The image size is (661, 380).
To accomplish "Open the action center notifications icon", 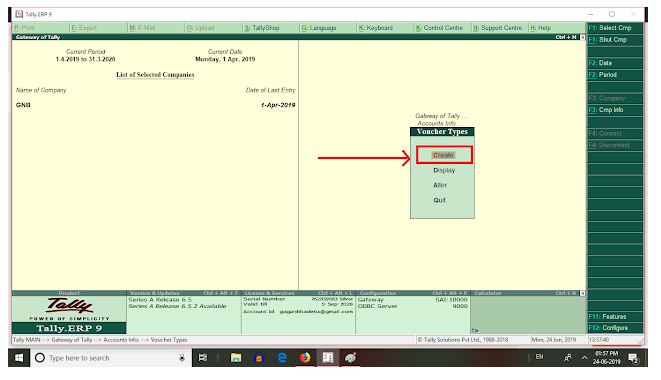I will (x=633, y=358).
